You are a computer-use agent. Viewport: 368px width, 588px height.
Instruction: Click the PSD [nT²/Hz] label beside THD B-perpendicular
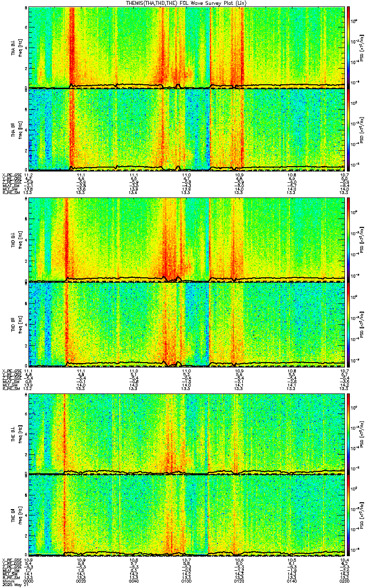click(363, 240)
